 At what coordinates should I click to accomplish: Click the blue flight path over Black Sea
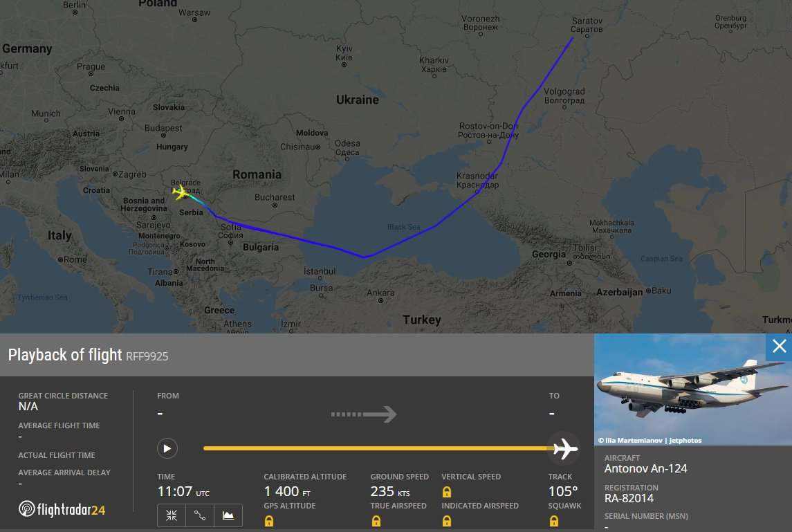399,243
